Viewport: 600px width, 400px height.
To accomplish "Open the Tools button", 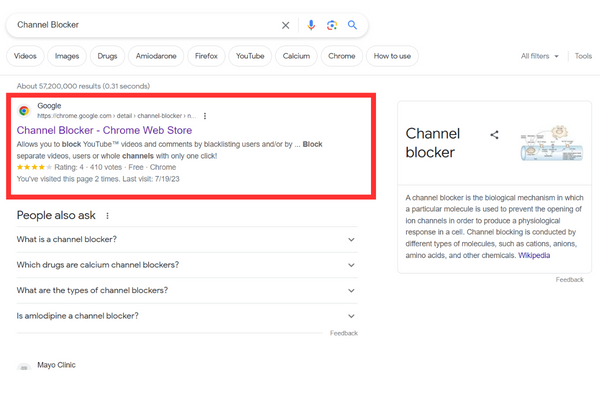I will (x=583, y=56).
